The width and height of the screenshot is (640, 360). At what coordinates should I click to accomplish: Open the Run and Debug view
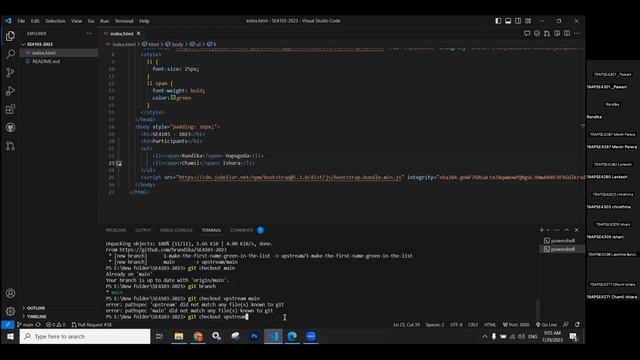pyautogui.click(x=10, y=91)
